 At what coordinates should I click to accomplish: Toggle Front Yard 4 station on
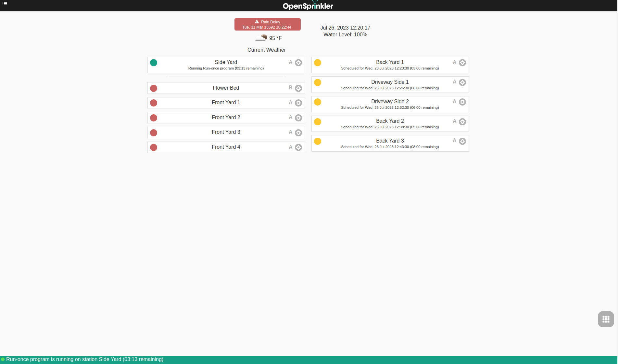[x=153, y=147]
